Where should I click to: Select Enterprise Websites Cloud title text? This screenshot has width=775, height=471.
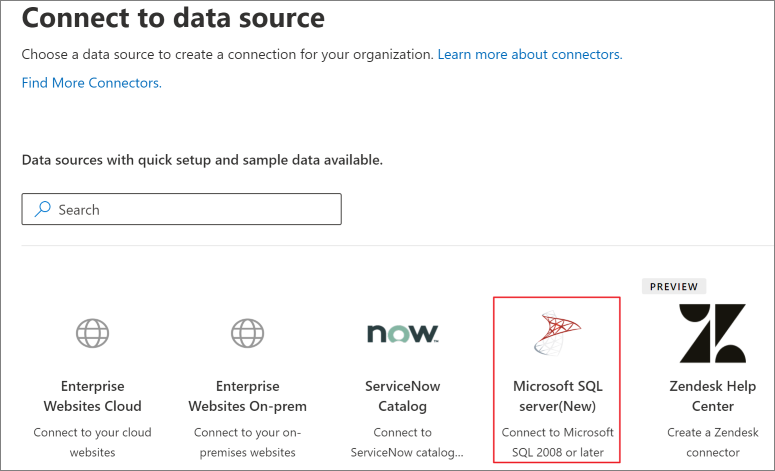(x=92, y=396)
